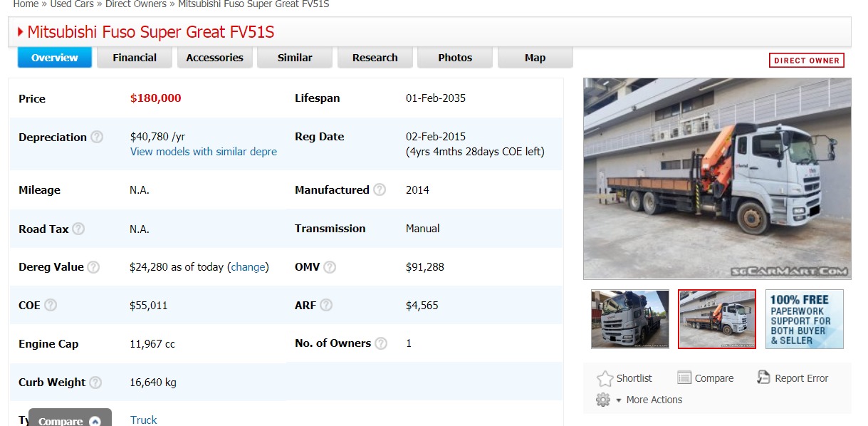This screenshot has width=868, height=426.
Task: Switch to the Financial tab
Action: [135, 58]
